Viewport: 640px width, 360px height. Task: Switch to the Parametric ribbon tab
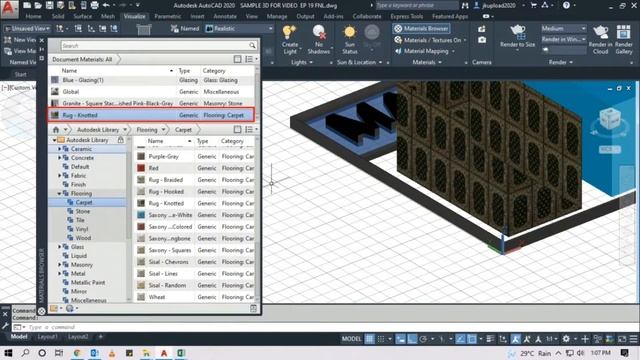point(168,16)
